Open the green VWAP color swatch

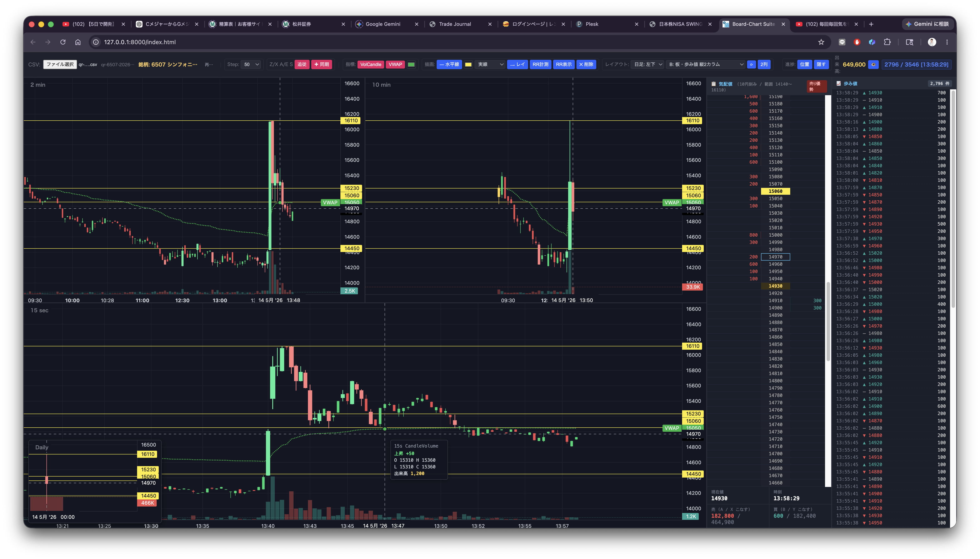point(411,64)
